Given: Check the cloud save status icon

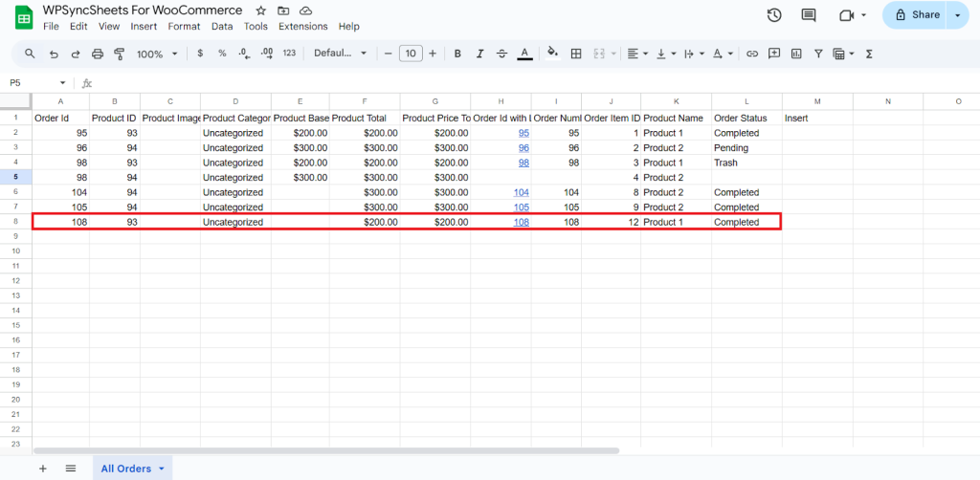Looking at the screenshot, I should pos(305,11).
